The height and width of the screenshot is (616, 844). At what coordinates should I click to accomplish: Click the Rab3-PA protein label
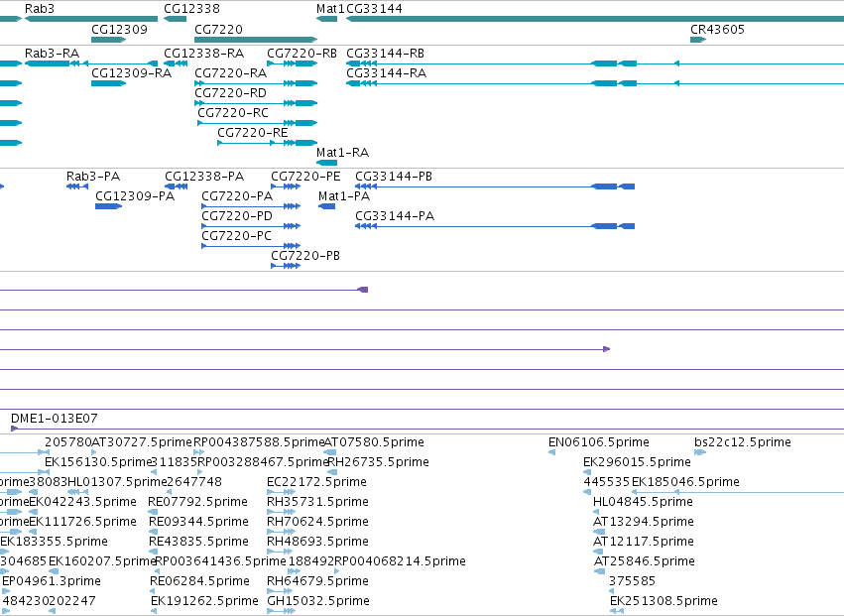93,177
